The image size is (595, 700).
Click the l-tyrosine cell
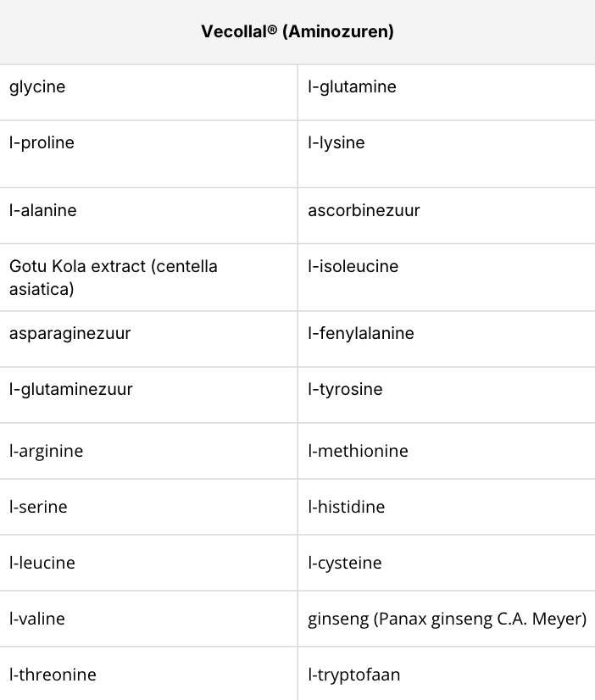point(345,389)
